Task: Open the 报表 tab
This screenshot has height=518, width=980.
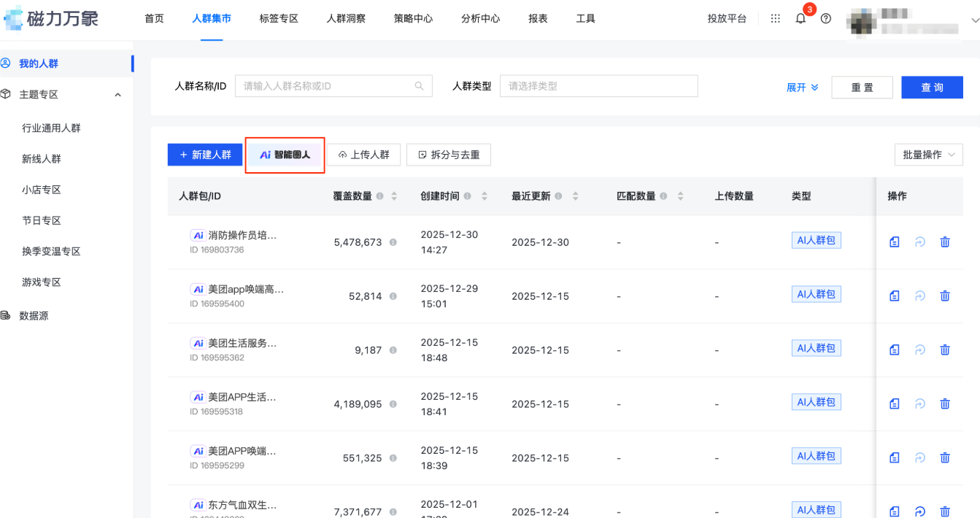Action: point(538,19)
